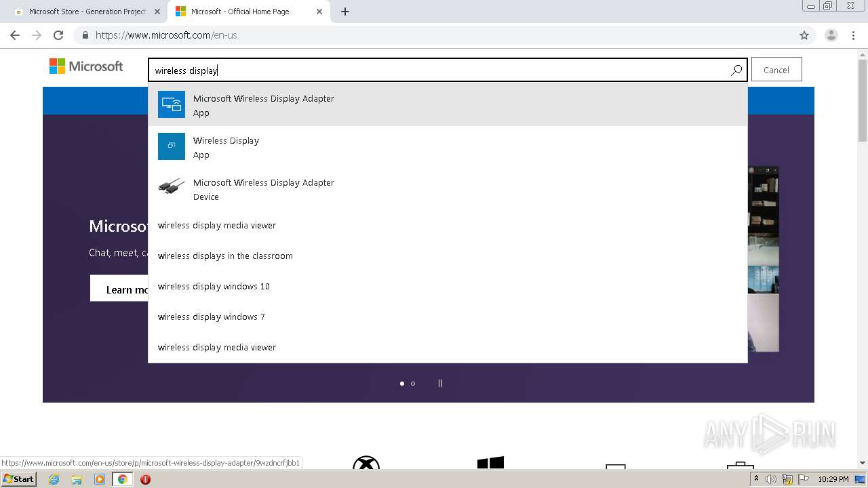Click Wireless Display app tile icon
This screenshot has height=488, width=868.
(x=172, y=146)
